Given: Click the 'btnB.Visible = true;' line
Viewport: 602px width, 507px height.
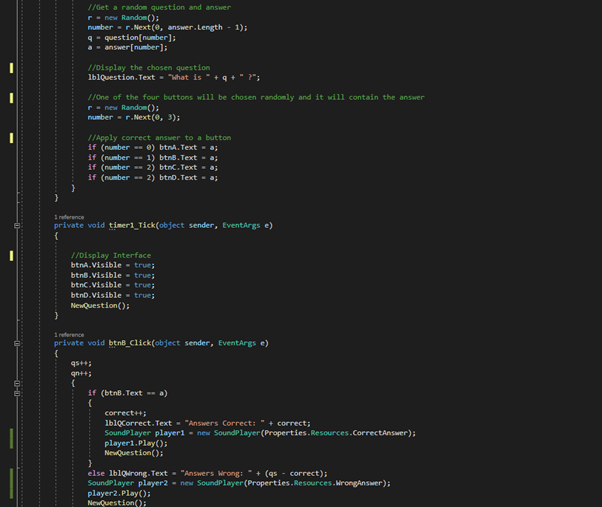Looking at the screenshot, I should 113,275.
